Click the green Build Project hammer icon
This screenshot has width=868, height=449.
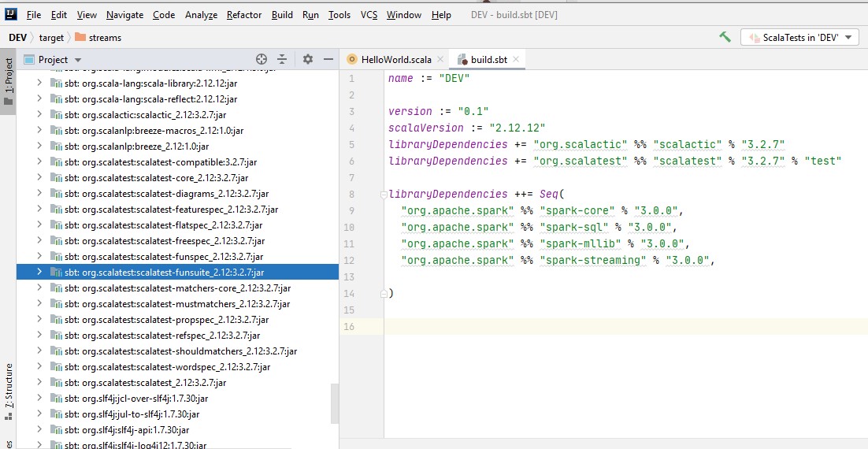(725, 37)
